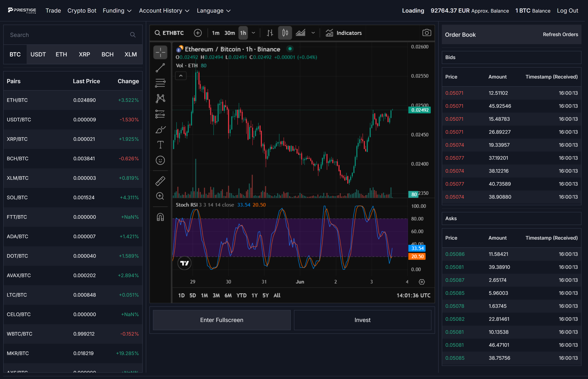Click the 0.02492 current price label
This screenshot has height=379, width=588.
[x=419, y=110]
